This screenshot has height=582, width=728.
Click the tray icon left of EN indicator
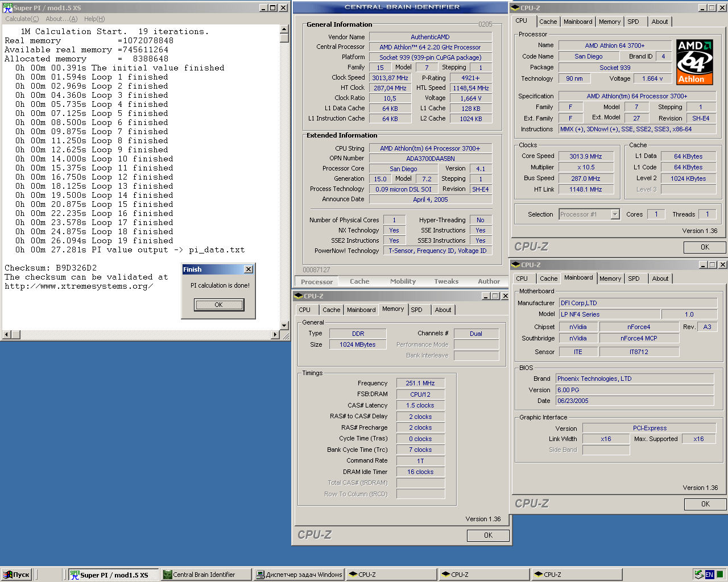(x=698, y=575)
